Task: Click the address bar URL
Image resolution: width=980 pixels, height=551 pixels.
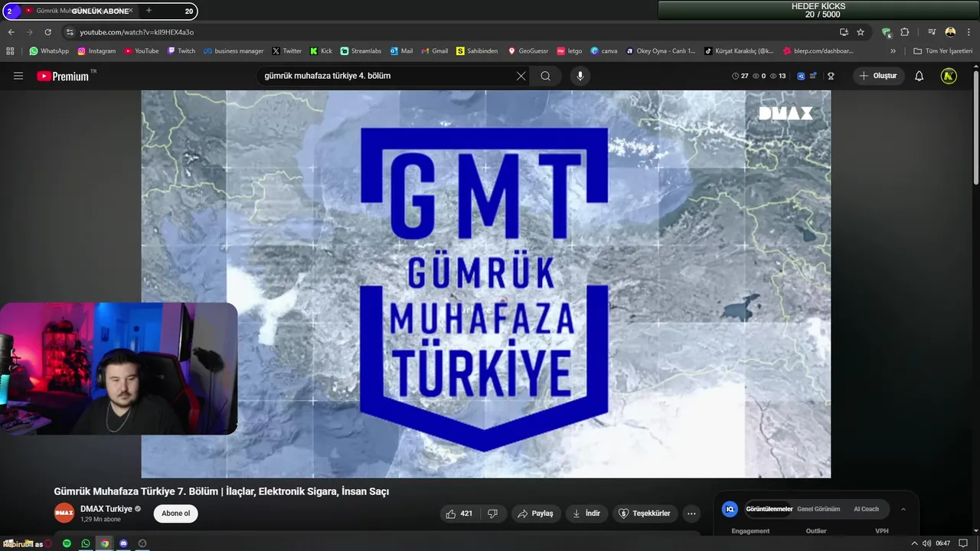Action: (137, 32)
